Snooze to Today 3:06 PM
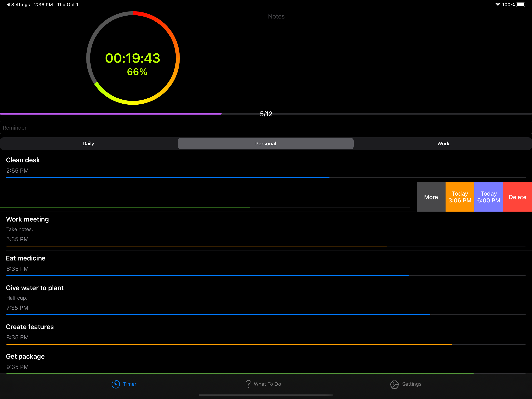Image resolution: width=532 pixels, height=399 pixels. 460,197
